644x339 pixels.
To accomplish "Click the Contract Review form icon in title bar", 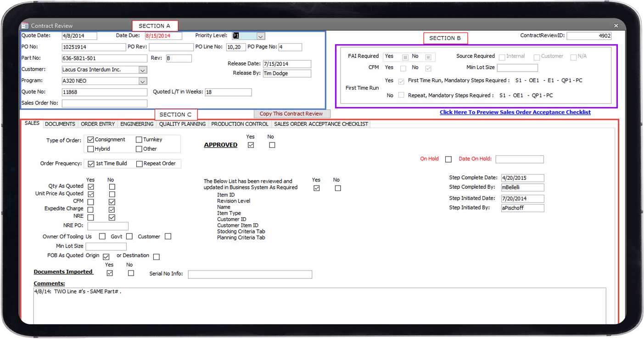I will point(25,26).
